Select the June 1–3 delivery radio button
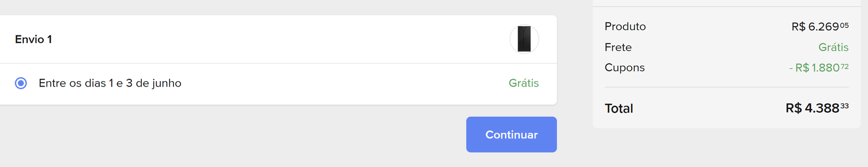The width and height of the screenshot is (868, 167). tap(21, 83)
